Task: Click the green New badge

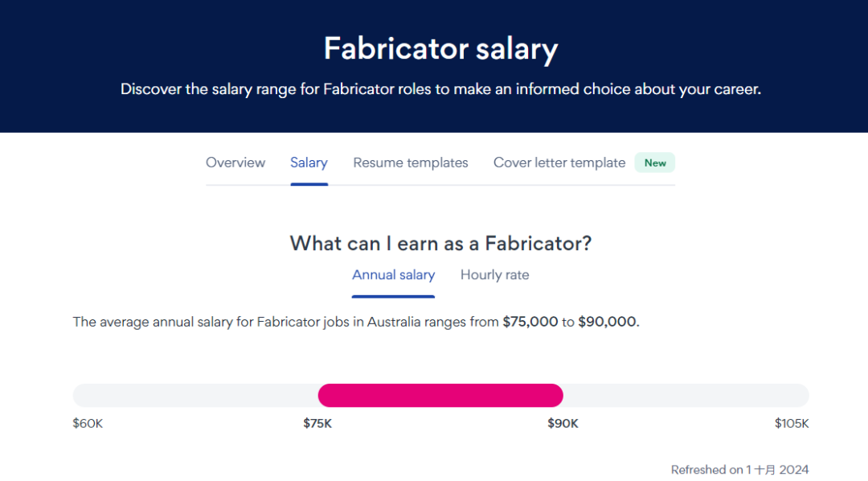Action: 655,162
